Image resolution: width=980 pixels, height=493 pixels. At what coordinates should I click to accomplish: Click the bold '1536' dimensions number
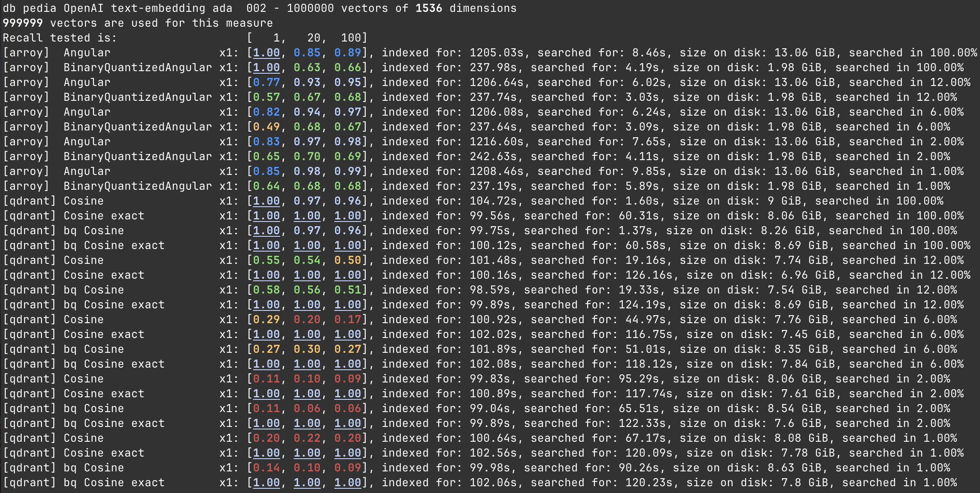tap(429, 8)
